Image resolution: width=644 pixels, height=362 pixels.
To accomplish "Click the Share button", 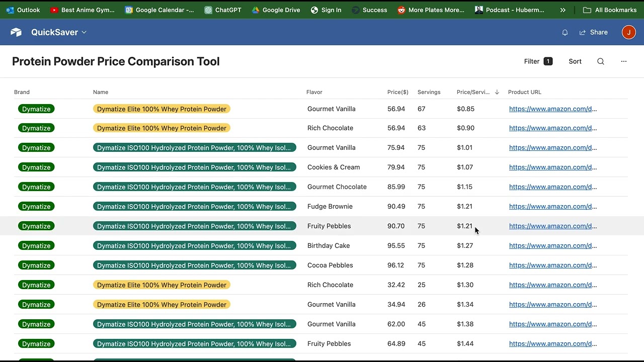I will 594,32.
